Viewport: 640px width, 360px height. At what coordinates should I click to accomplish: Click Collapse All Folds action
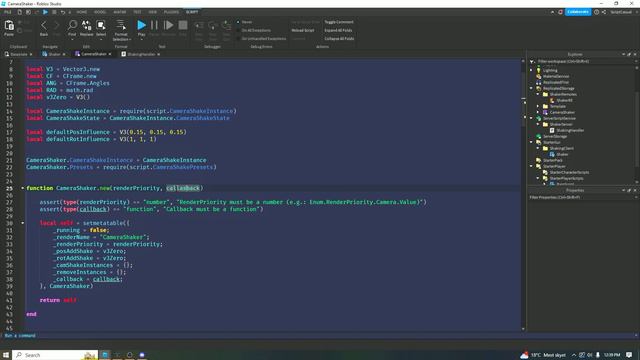click(339, 39)
